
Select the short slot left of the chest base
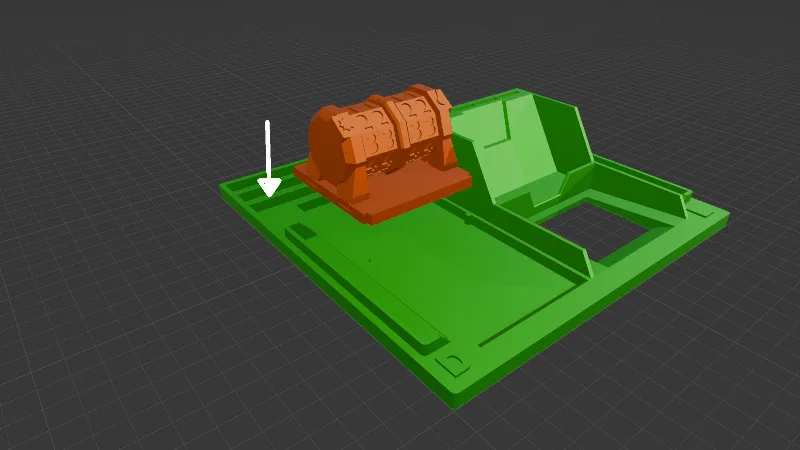tap(312, 205)
